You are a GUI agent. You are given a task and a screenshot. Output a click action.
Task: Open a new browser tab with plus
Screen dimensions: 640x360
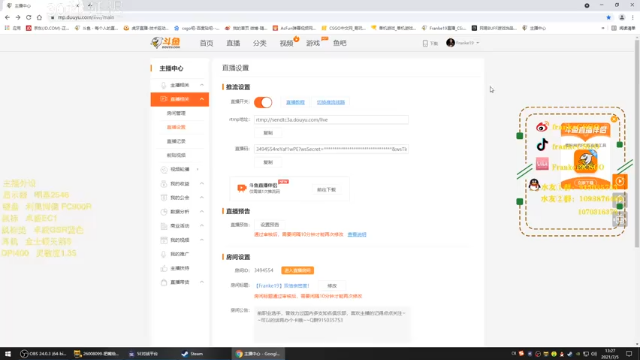[x=89, y=6]
